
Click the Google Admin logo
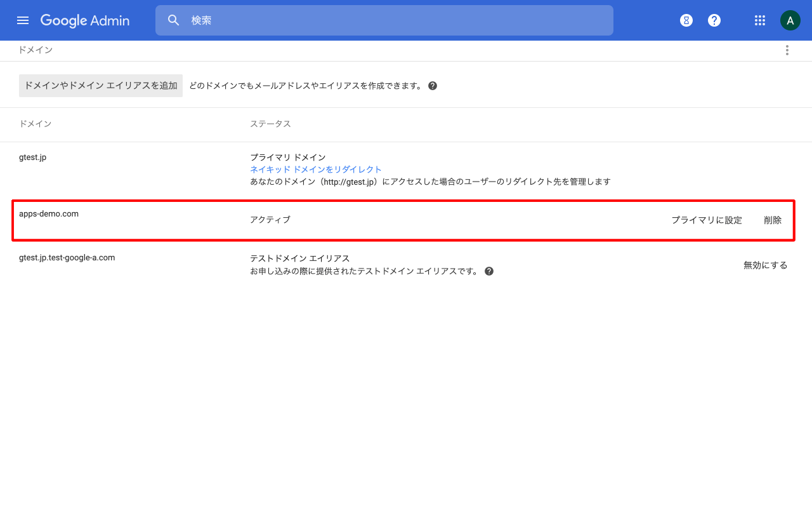click(85, 20)
